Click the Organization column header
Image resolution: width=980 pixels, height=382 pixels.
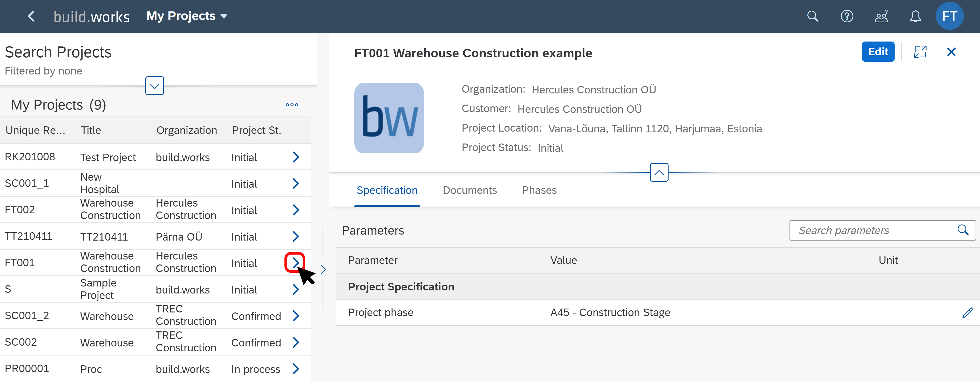(186, 130)
